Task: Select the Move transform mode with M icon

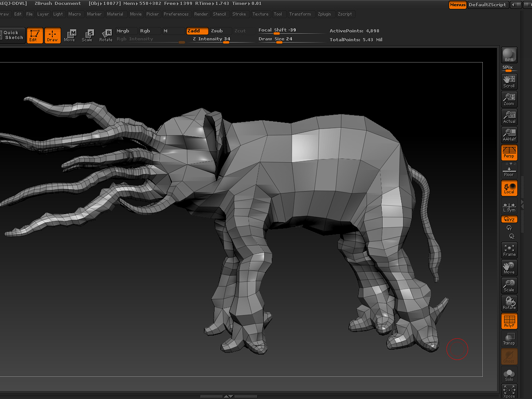Action: tap(70, 35)
